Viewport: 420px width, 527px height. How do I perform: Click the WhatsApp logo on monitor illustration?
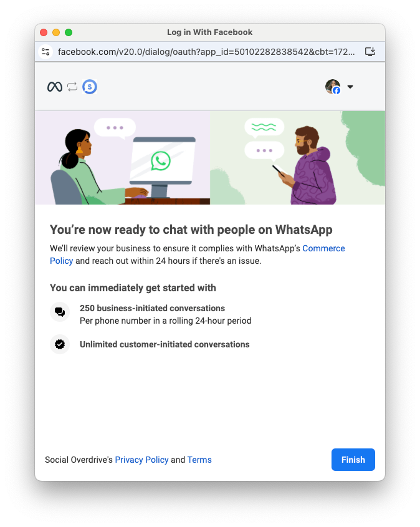(x=161, y=161)
